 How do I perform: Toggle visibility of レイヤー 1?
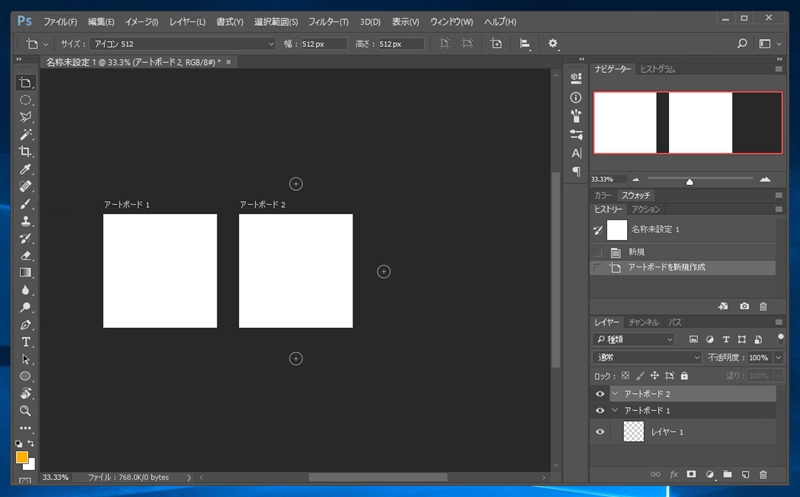point(600,432)
